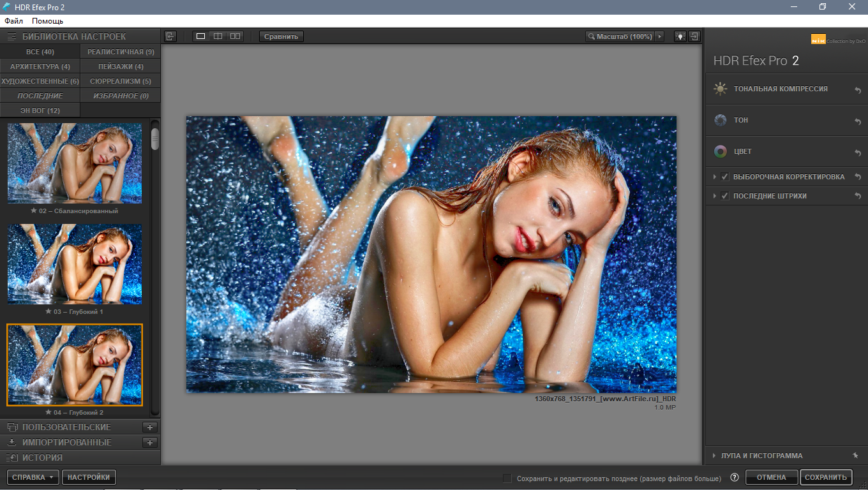
Task: Enable the save and edit later checkbox
Action: point(507,479)
